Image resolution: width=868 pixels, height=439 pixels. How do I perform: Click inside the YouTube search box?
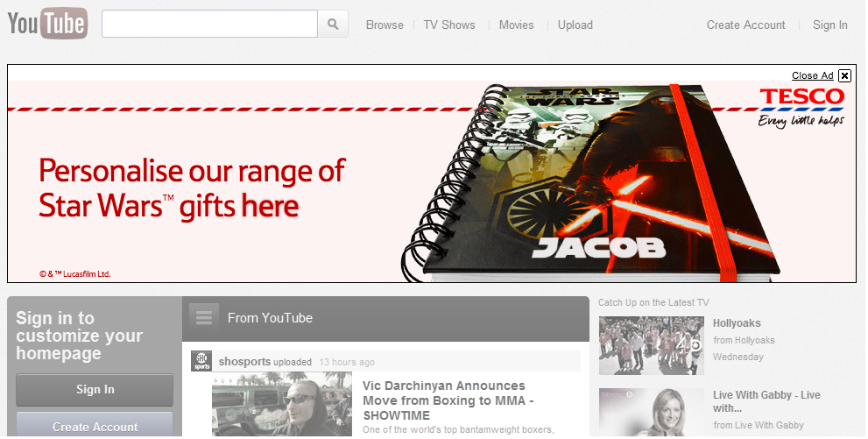point(209,24)
